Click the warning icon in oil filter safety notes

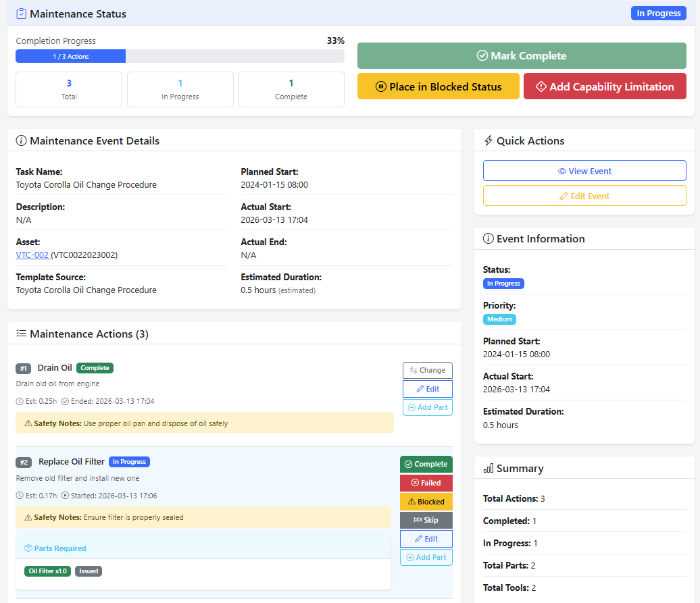click(28, 517)
